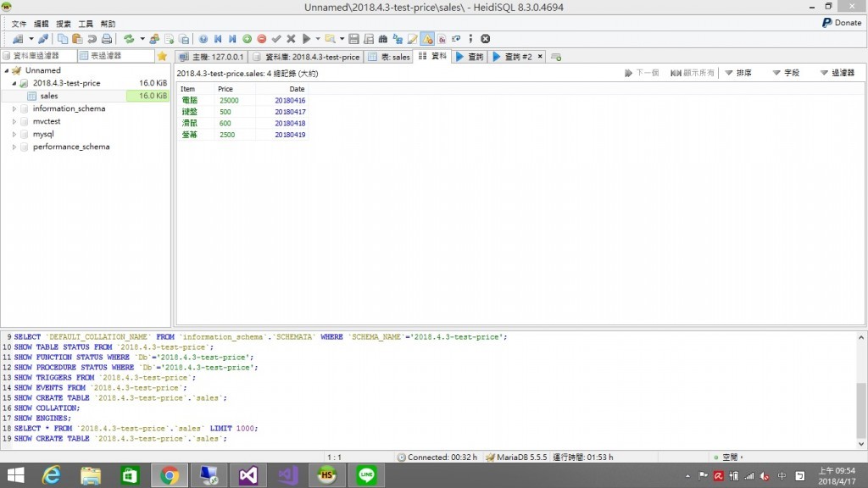Click green plus Insert row icon
The image size is (868, 488).
tap(247, 39)
